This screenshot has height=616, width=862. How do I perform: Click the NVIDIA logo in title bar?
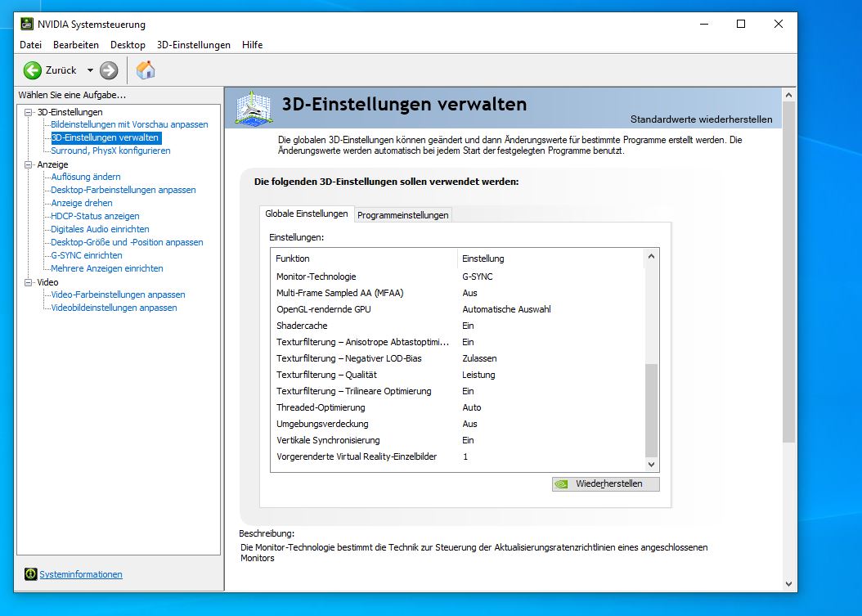pyautogui.click(x=26, y=25)
